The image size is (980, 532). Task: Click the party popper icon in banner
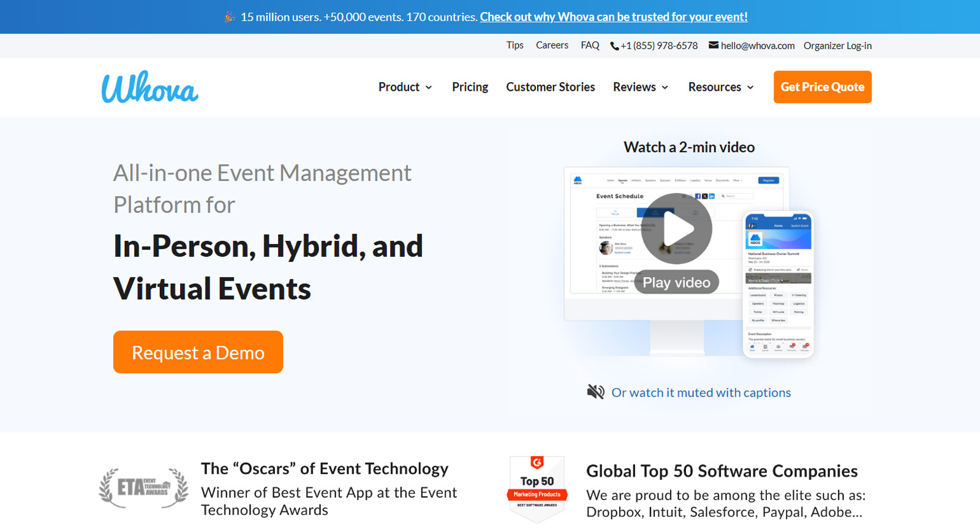[x=230, y=17]
